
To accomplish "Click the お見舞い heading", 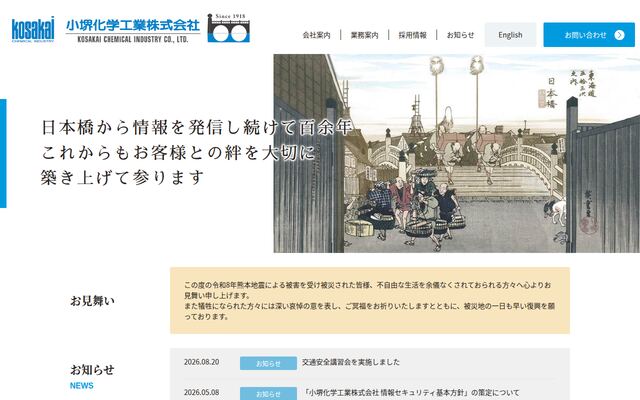I will 92,301.
